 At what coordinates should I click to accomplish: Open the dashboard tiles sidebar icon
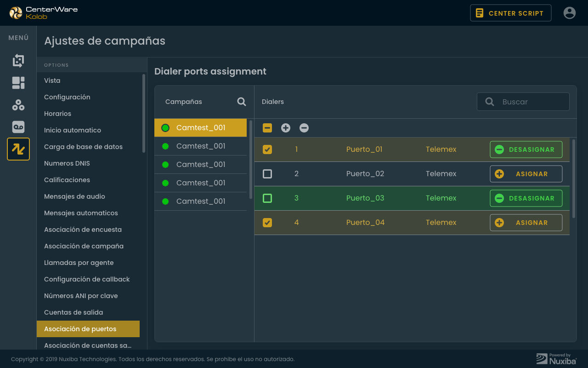[18, 83]
